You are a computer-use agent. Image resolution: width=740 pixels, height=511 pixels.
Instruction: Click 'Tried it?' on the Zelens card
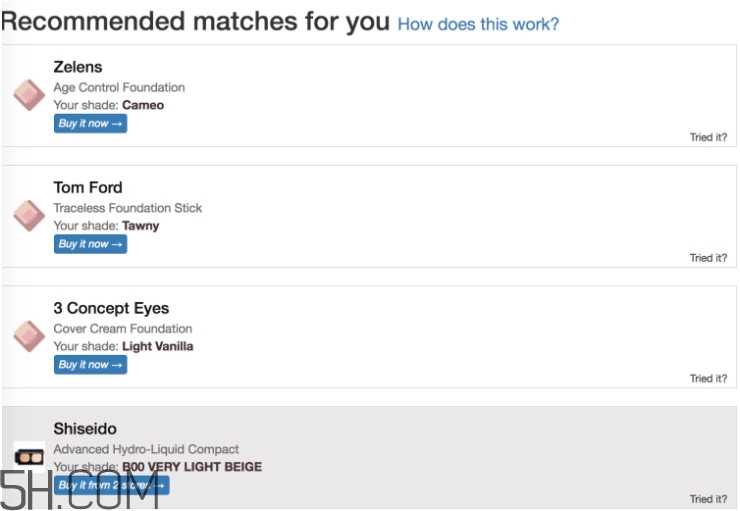[x=708, y=138]
